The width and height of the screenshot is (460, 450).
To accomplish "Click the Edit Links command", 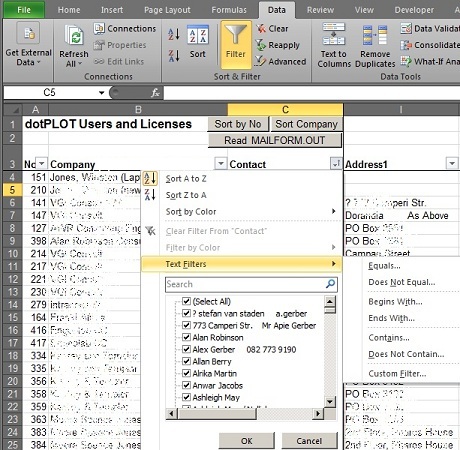I will click(119, 61).
